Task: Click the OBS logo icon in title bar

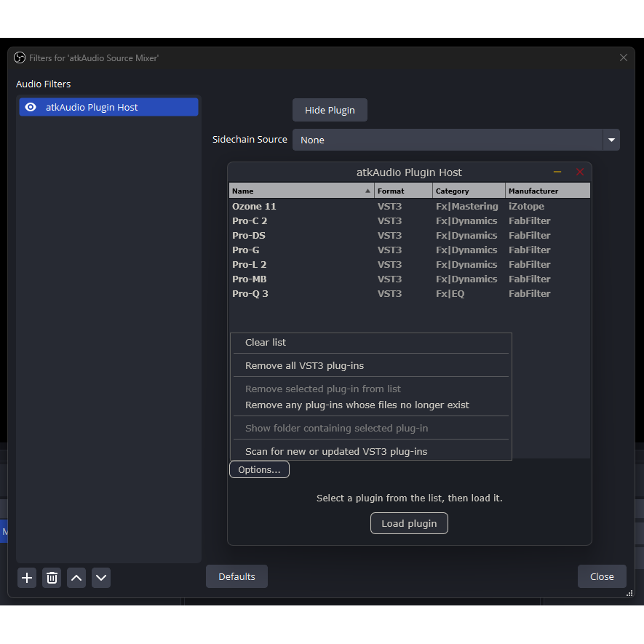Action: (x=20, y=58)
